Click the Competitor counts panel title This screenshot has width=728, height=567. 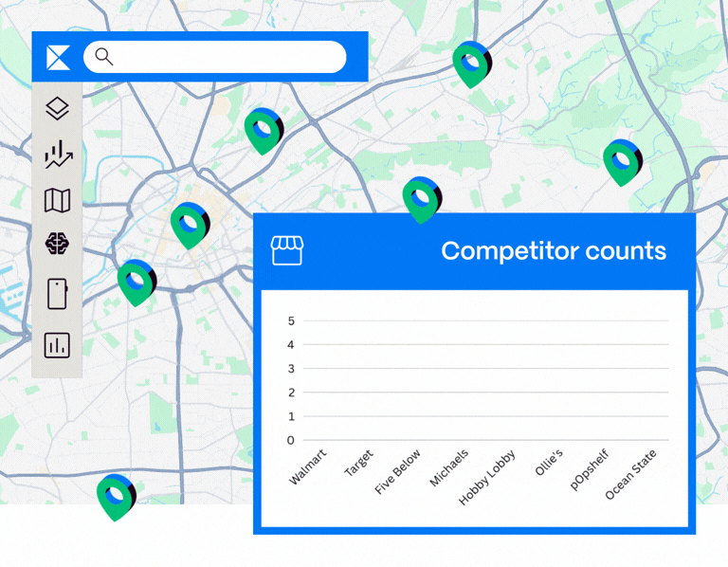tap(554, 250)
